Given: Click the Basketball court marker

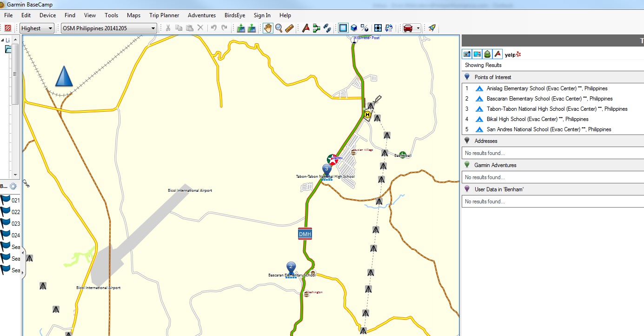Looking at the screenshot, I should point(403,155).
